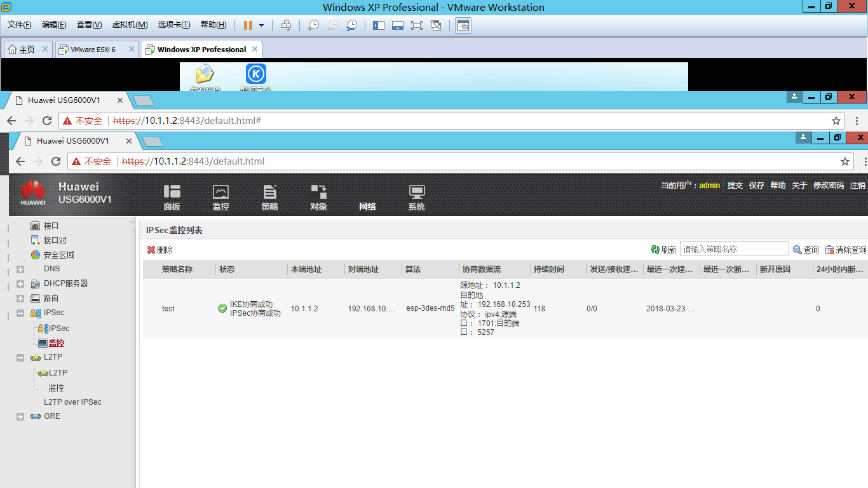Open the 帮助(H) menu
Screen dimensions: 868x488
pos(214,25)
